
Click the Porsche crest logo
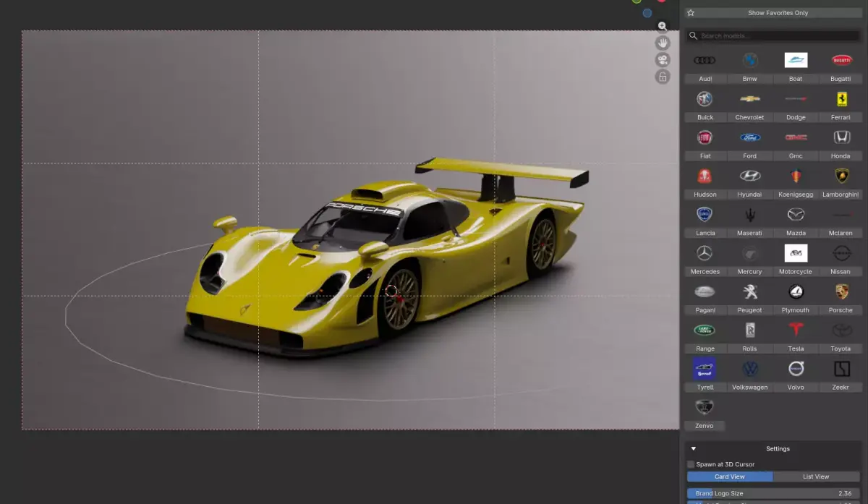click(x=841, y=291)
